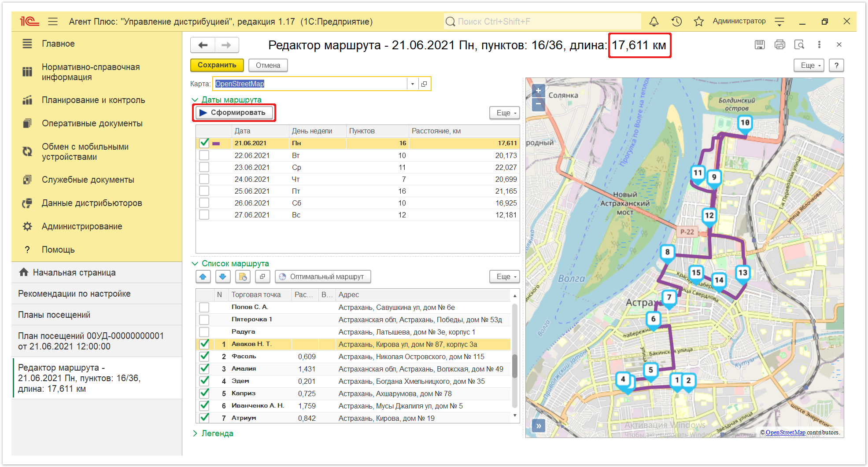Image resolution: width=868 pixels, height=467 pixels.
Task: Click the route list document icon button
Action: [243, 276]
